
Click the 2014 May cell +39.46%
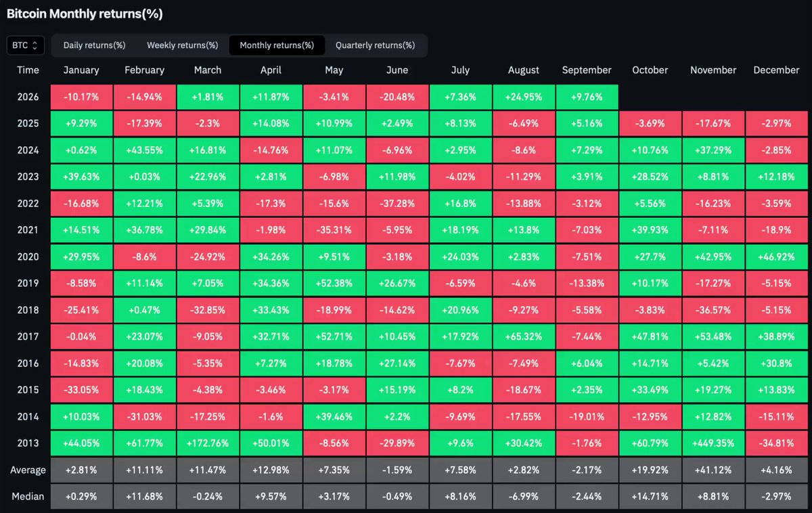(x=334, y=417)
